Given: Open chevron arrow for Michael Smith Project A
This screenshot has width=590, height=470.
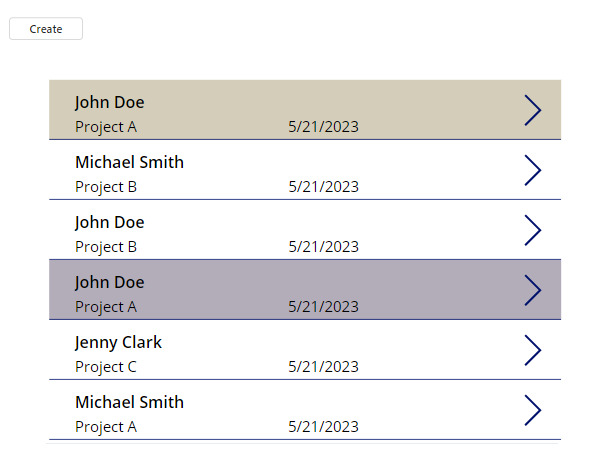Looking at the screenshot, I should pyautogui.click(x=533, y=410).
